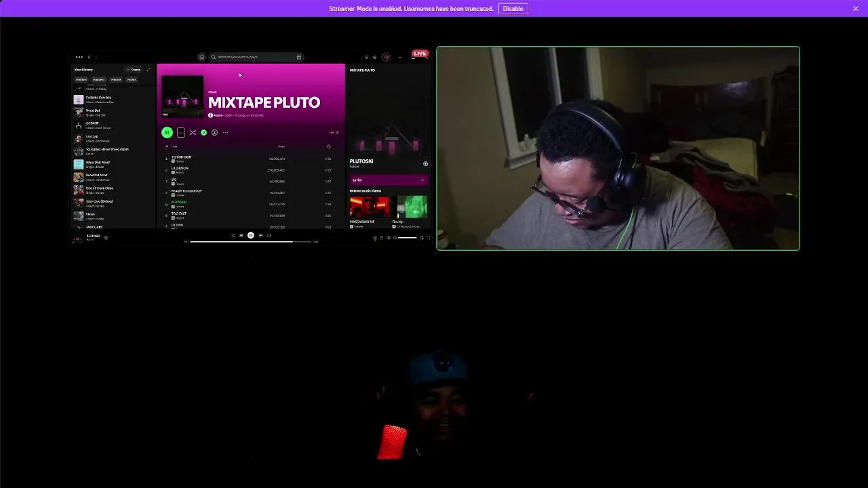This screenshot has height=488, width=868.
Task: Open Beautiful Mind in the library
Action: coord(113,178)
